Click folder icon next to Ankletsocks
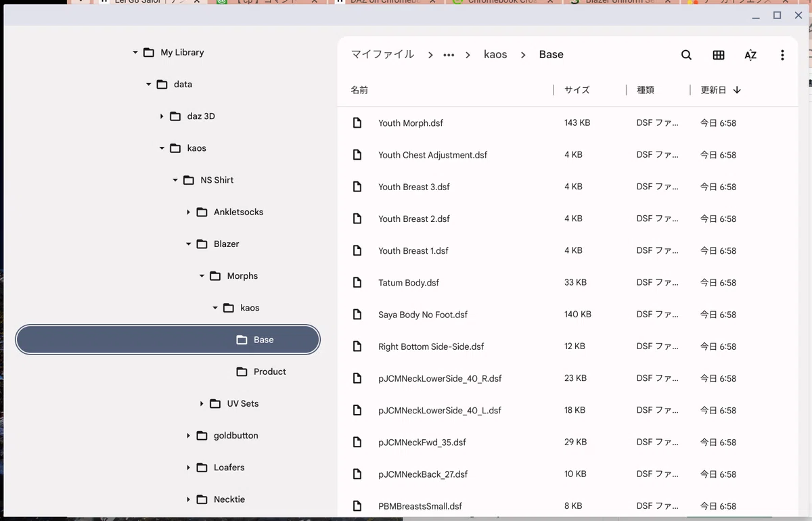The width and height of the screenshot is (812, 521). (x=202, y=212)
